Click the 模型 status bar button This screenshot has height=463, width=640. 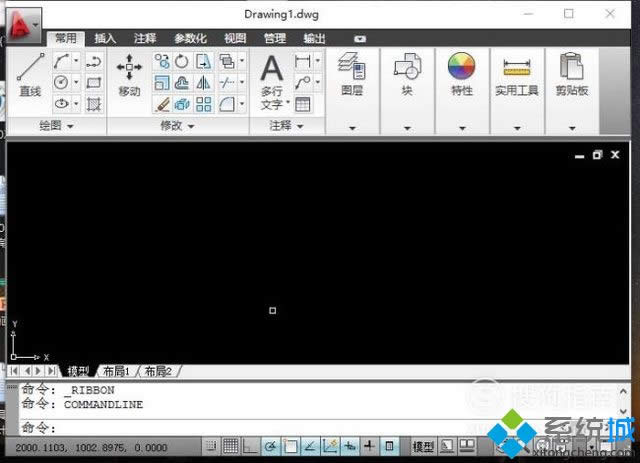coord(422,446)
